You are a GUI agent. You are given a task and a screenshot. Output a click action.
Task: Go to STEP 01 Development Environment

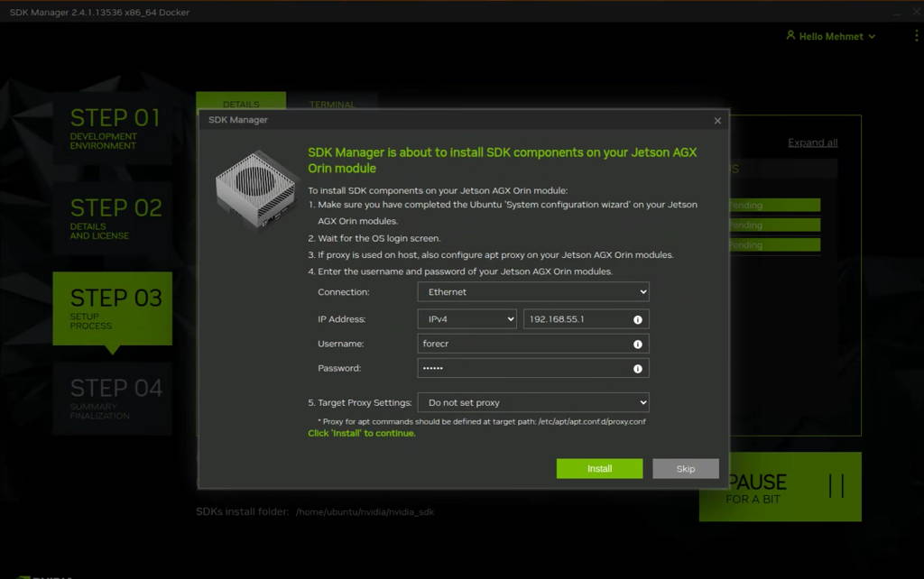(113, 128)
